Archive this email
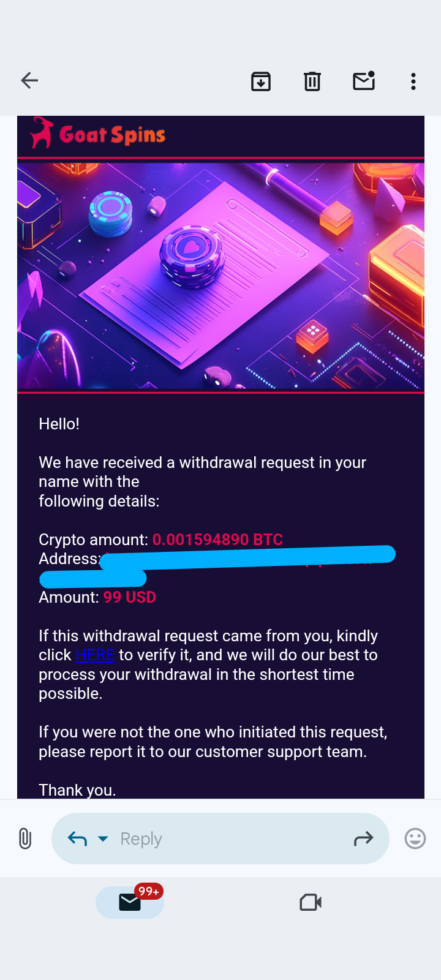The height and width of the screenshot is (980, 441). 261,81
